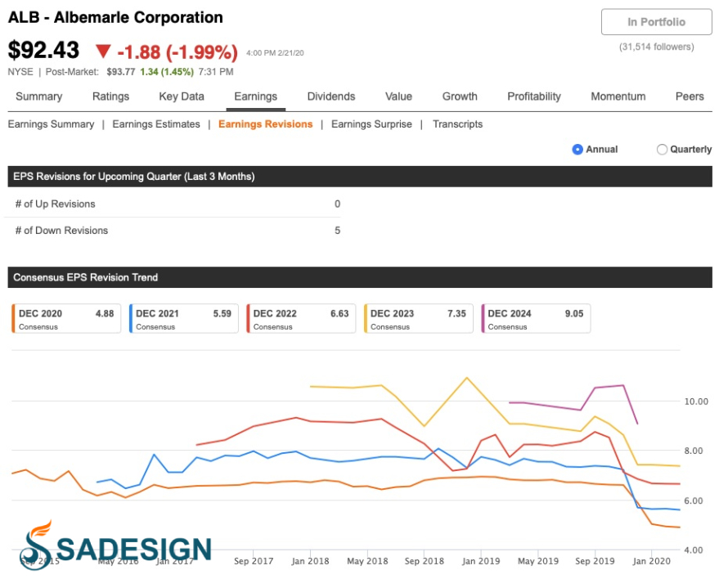The width and height of the screenshot is (728, 579).
Task: Toggle the DEC 2020 consensus series
Action: click(66, 318)
